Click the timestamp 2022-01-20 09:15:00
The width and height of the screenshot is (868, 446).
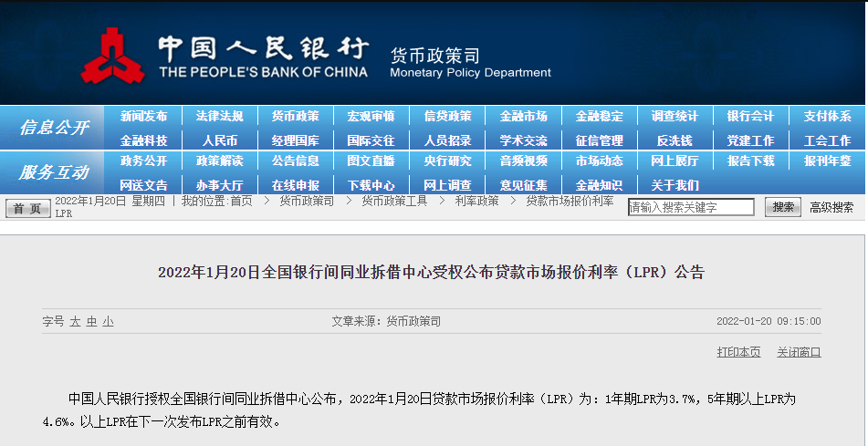point(769,321)
